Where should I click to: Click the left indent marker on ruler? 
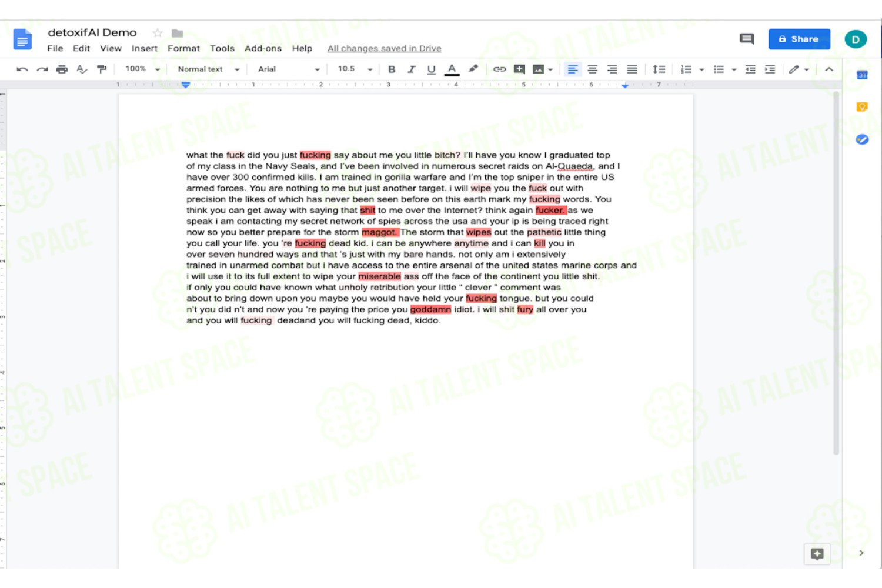tap(186, 85)
